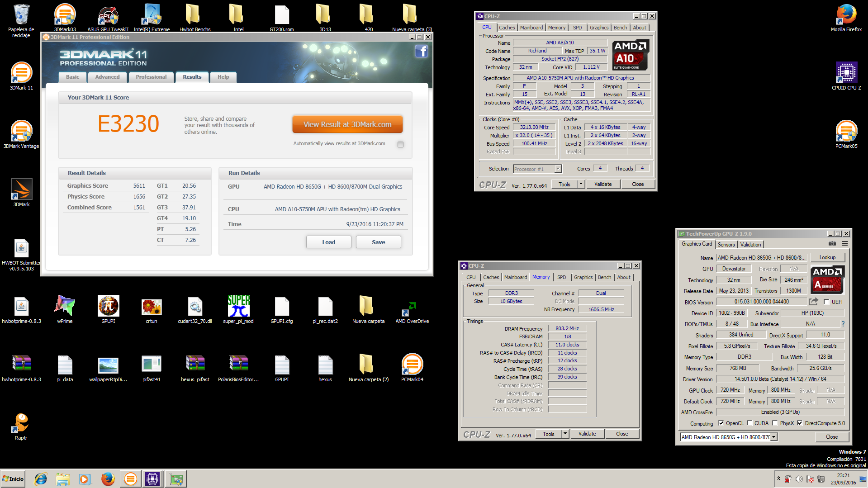Open Raptr desktop shortcut

tap(21, 426)
